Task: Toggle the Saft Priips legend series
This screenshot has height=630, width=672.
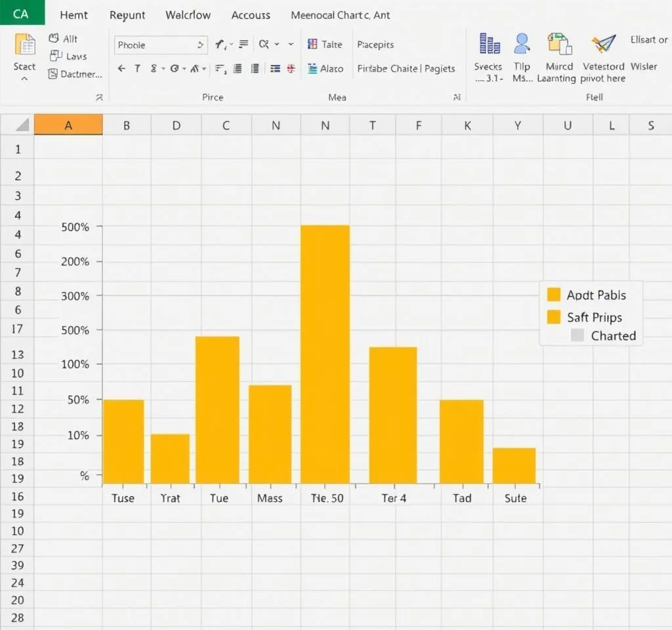Action: pyautogui.click(x=554, y=317)
